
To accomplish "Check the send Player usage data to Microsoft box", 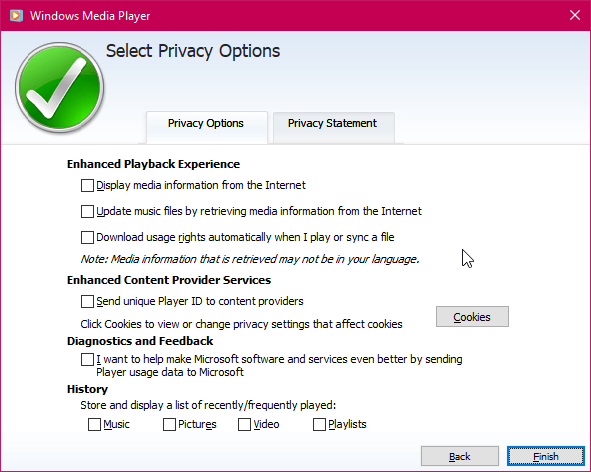I will click(x=87, y=359).
